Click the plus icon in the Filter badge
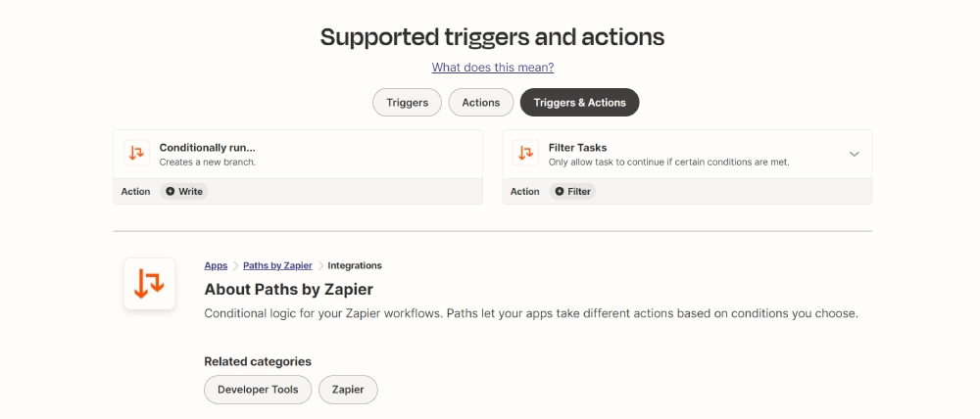 (x=560, y=192)
